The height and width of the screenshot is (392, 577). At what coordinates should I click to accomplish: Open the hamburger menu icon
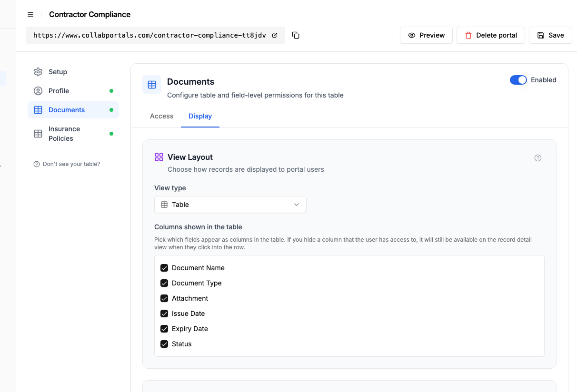[x=30, y=14]
